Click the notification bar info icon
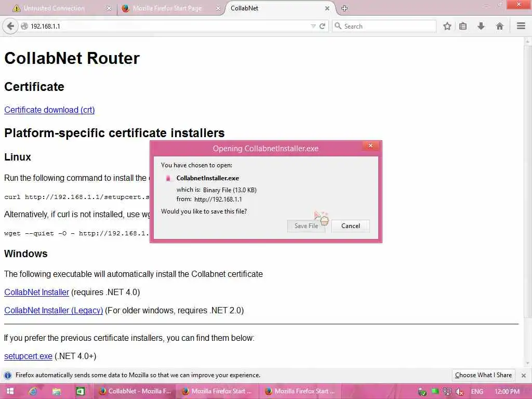Image resolution: width=532 pixels, height=399 pixels. (x=8, y=375)
